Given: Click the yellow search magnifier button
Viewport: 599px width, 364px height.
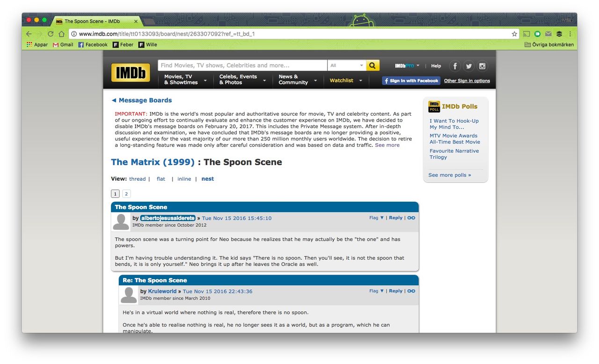Looking at the screenshot, I should [x=373, y=66].
